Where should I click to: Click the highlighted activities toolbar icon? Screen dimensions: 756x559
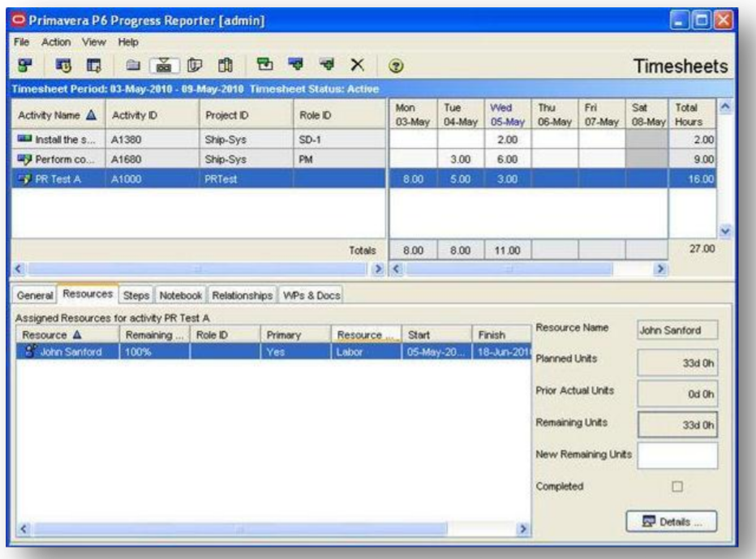point(164,65)
